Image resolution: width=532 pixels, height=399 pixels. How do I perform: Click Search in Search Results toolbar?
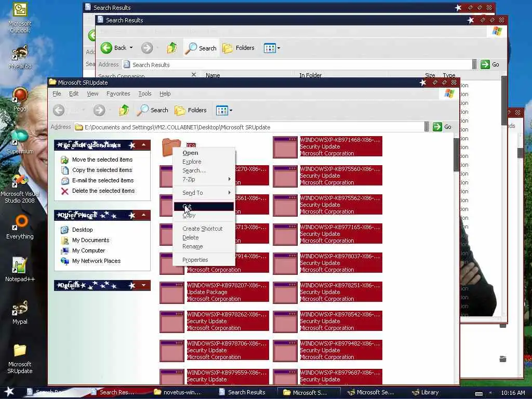[x=201, y=48]
